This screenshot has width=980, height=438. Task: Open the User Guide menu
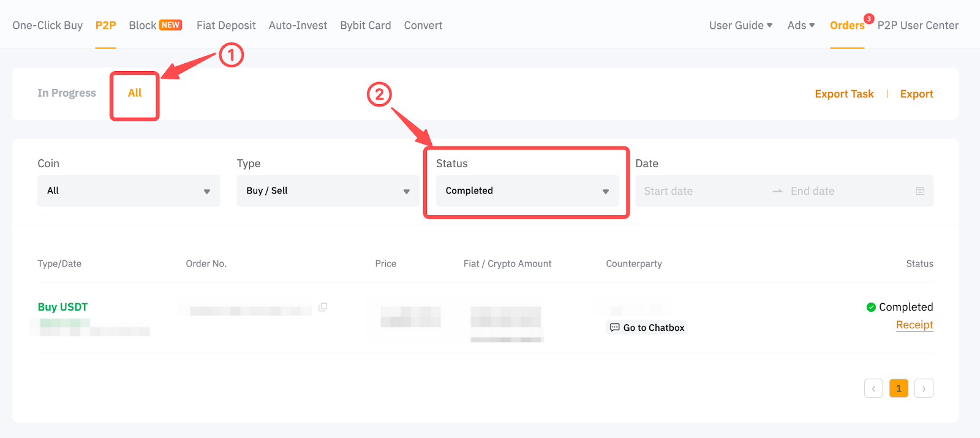(741, 25)
